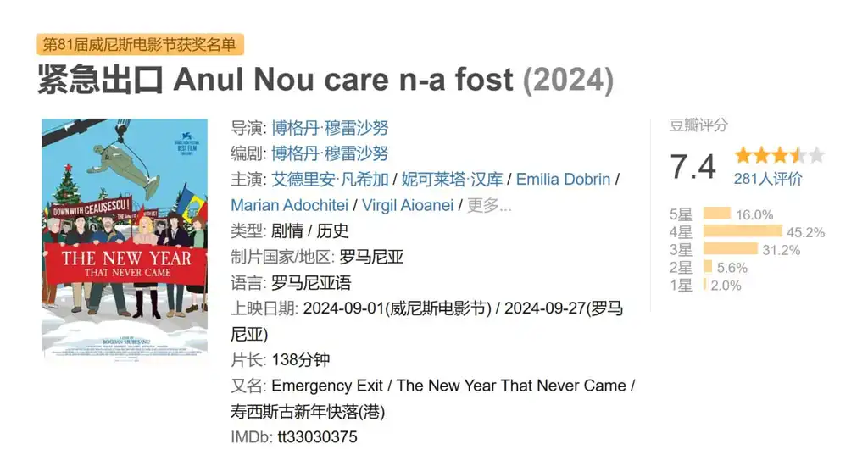
Task: Click Marian Adochitei cast link
Action: pyautogui.click(x=288, y=205)
